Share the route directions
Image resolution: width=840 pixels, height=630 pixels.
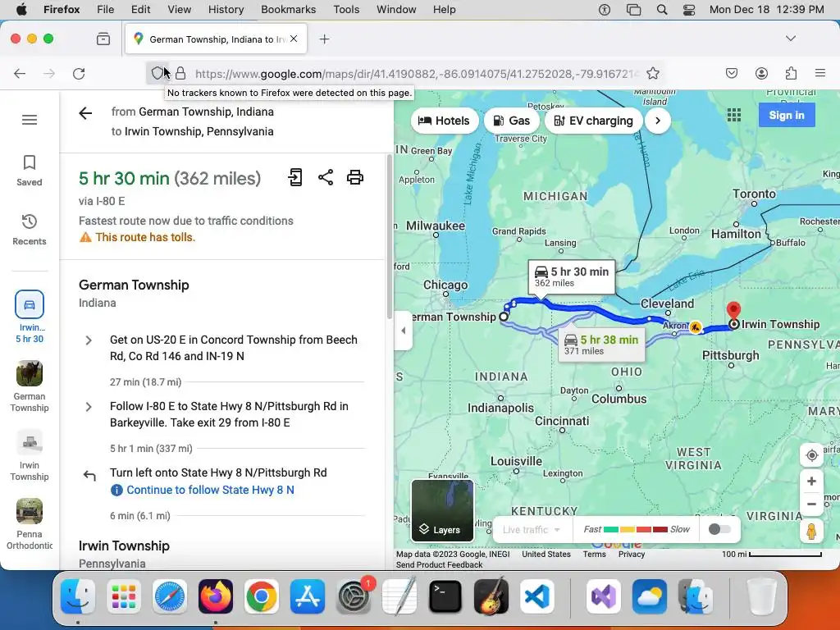click(x=326, y=177)
